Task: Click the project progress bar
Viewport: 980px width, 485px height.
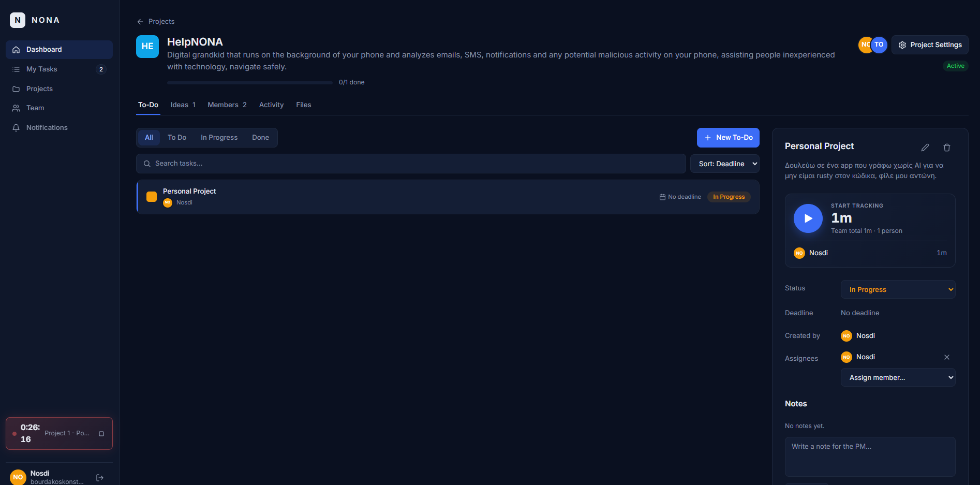Action: [250, 83]
